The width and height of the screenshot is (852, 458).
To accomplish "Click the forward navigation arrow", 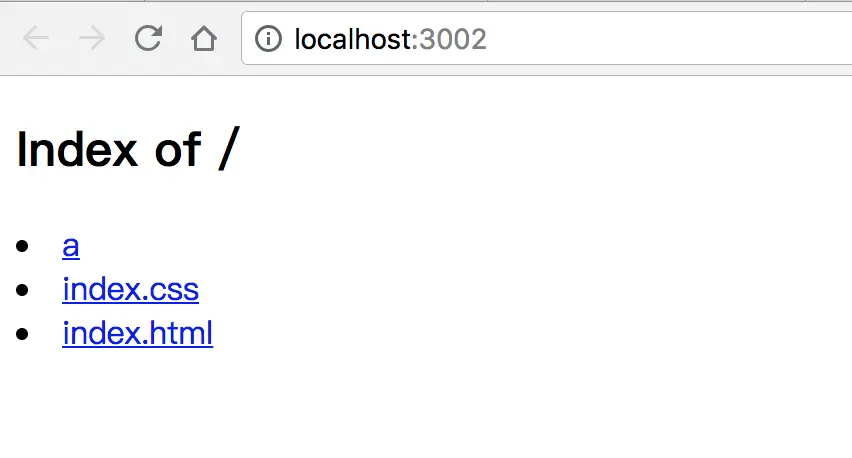I will click(x=92, y=39).
